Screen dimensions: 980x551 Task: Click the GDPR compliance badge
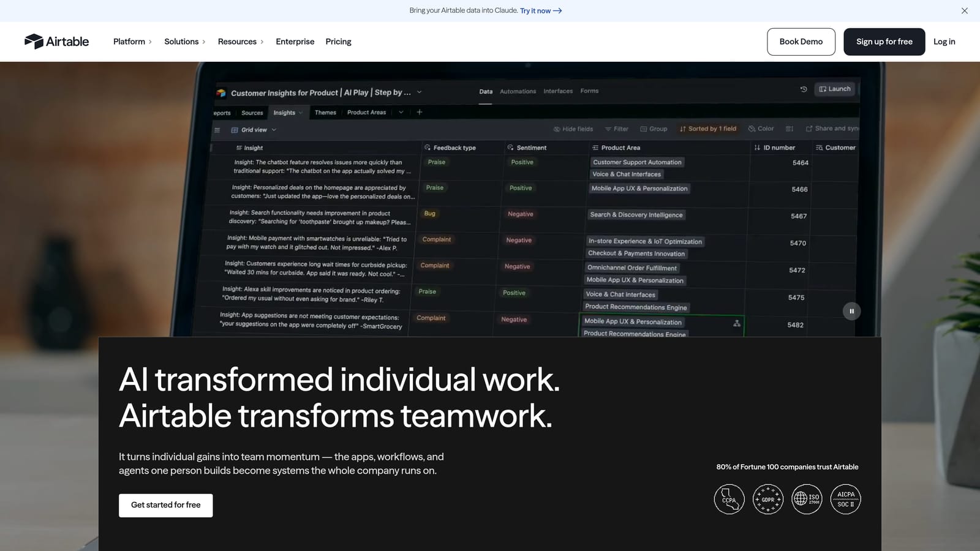click(x=768, y=499)
